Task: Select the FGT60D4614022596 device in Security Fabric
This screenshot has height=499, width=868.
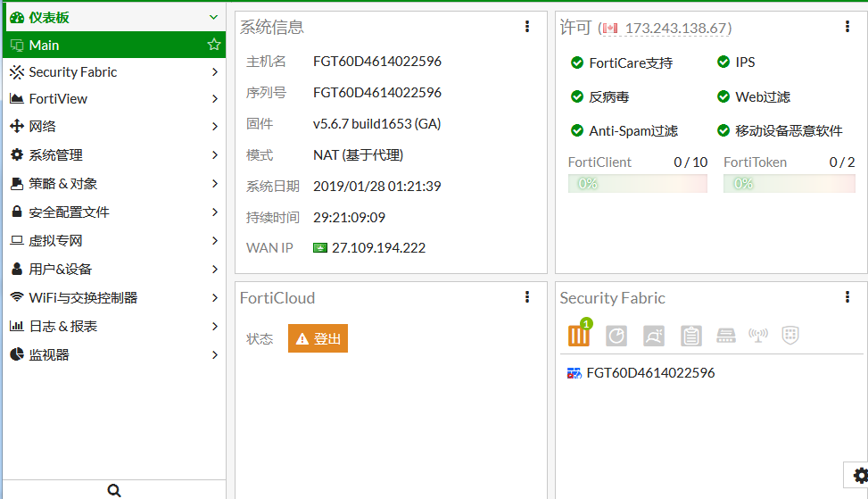Action: [x=649, y=373]
